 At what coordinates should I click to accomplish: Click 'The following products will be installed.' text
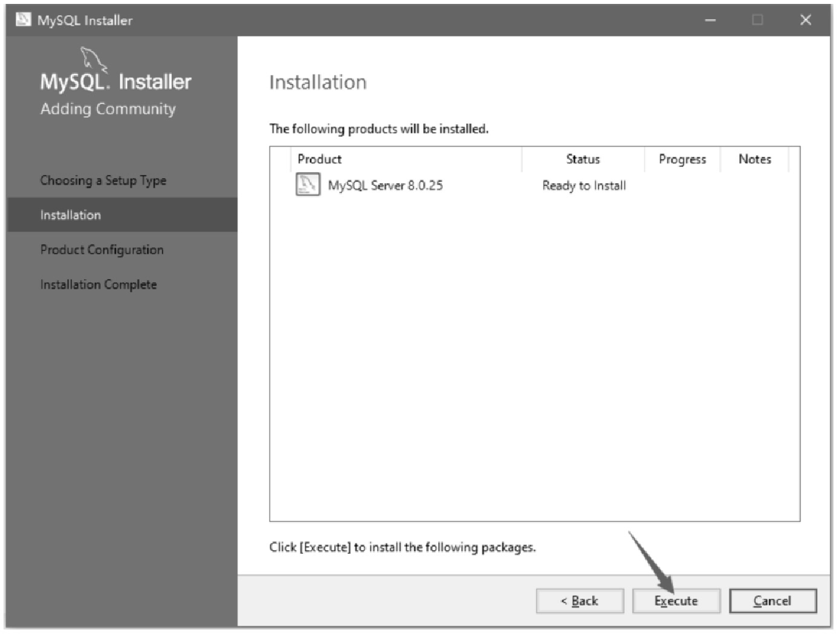pyautogui.click(x=379, y=129)
